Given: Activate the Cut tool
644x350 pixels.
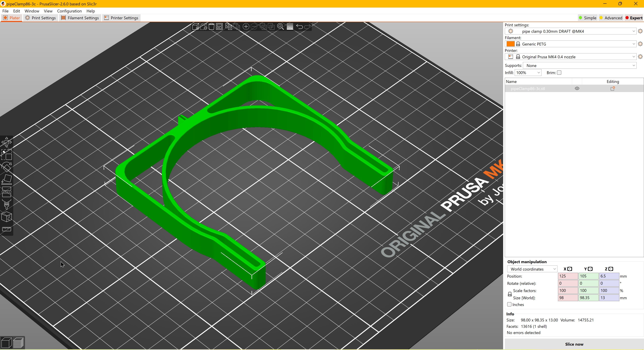Looking at the screenshot, I should 7,192.
